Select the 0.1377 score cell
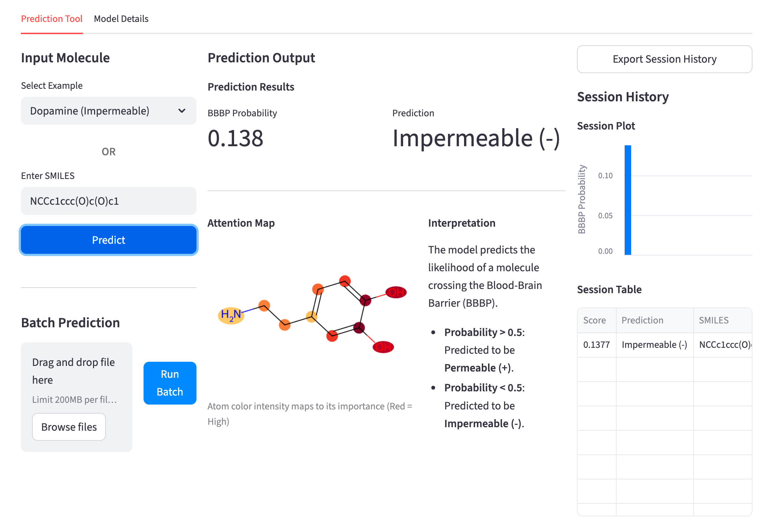Viewport: 772px width, 532px height. 596,345
